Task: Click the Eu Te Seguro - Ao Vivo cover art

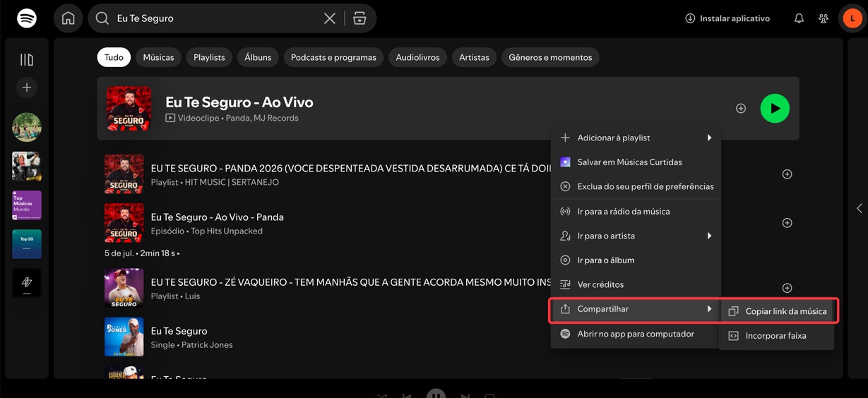Action: click(129, 109)
